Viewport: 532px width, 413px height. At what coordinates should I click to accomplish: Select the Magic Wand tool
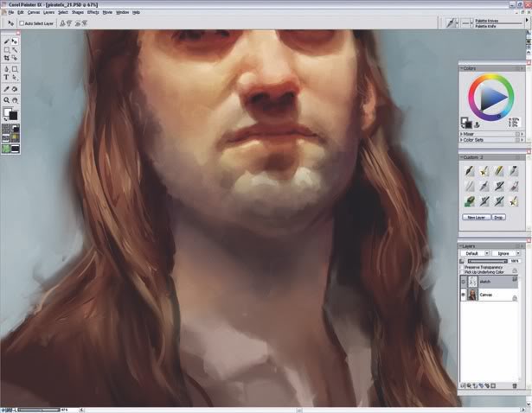pos(15,50)
